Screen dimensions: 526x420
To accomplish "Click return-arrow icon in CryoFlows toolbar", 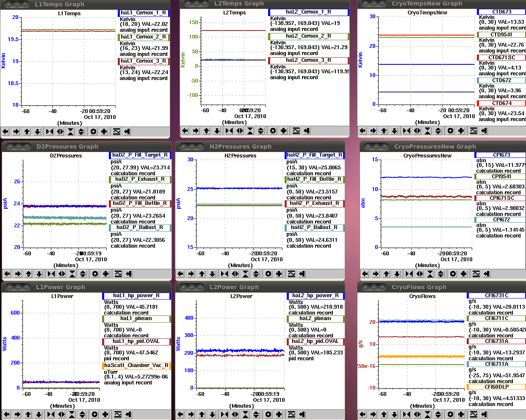I will [x=484, y=414].
